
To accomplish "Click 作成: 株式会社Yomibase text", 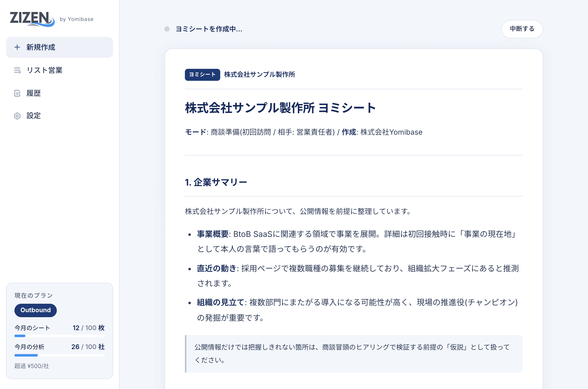I will [x=382, y=132].
